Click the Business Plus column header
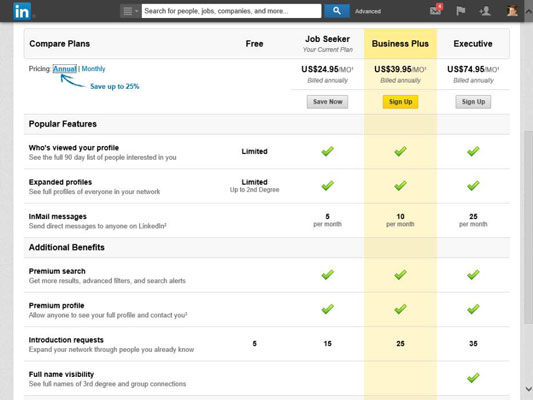The image size is (533, 400). pyautogui.click(x=400, y=44)
